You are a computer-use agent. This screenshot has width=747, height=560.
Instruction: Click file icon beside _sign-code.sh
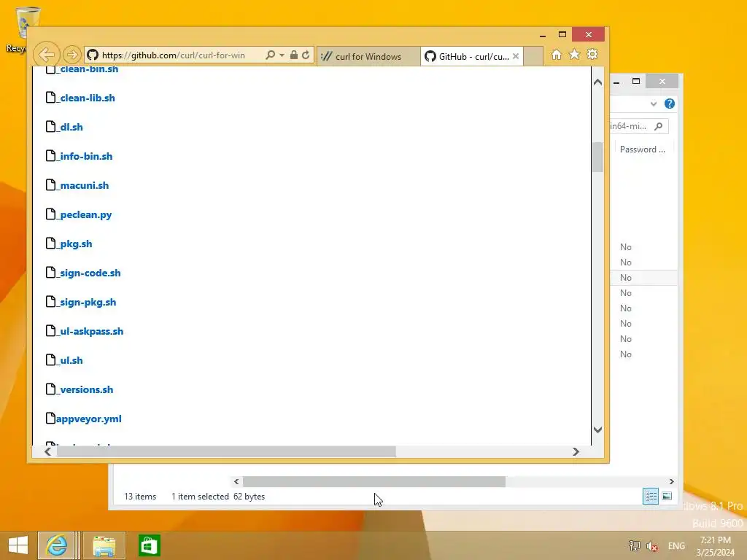pos(50,272)
